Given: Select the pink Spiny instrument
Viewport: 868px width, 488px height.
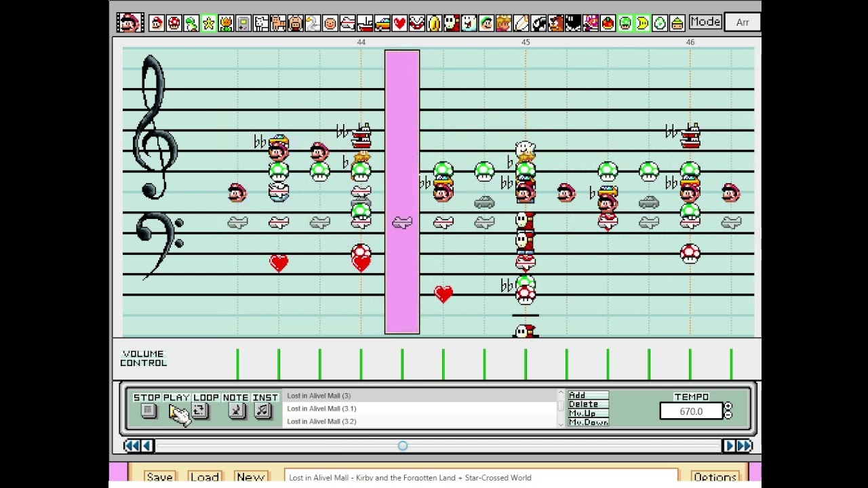Looking at the screenshot, I should click(x=591, y=23).
